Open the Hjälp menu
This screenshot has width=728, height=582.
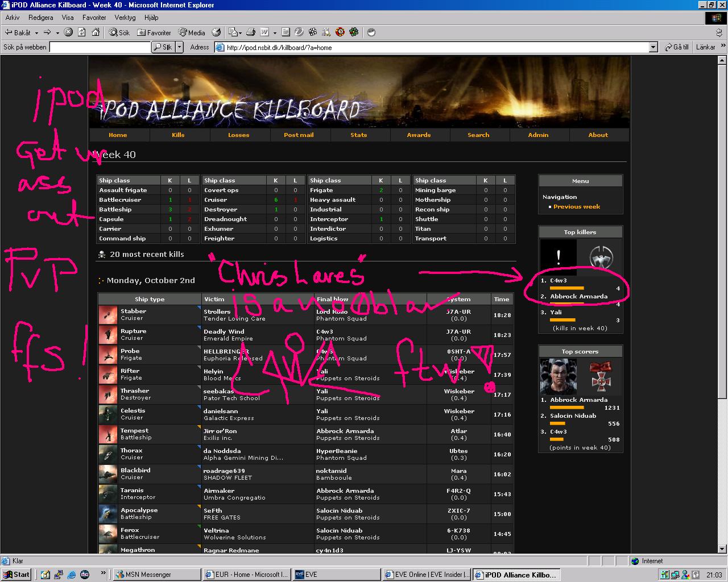tap(151, 18)
